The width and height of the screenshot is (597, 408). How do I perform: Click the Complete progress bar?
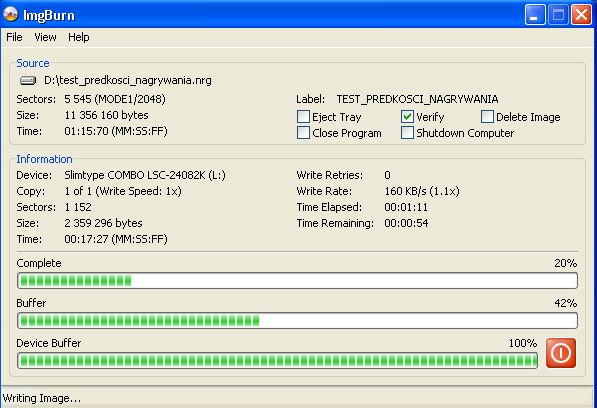click(x=297, y=281)
